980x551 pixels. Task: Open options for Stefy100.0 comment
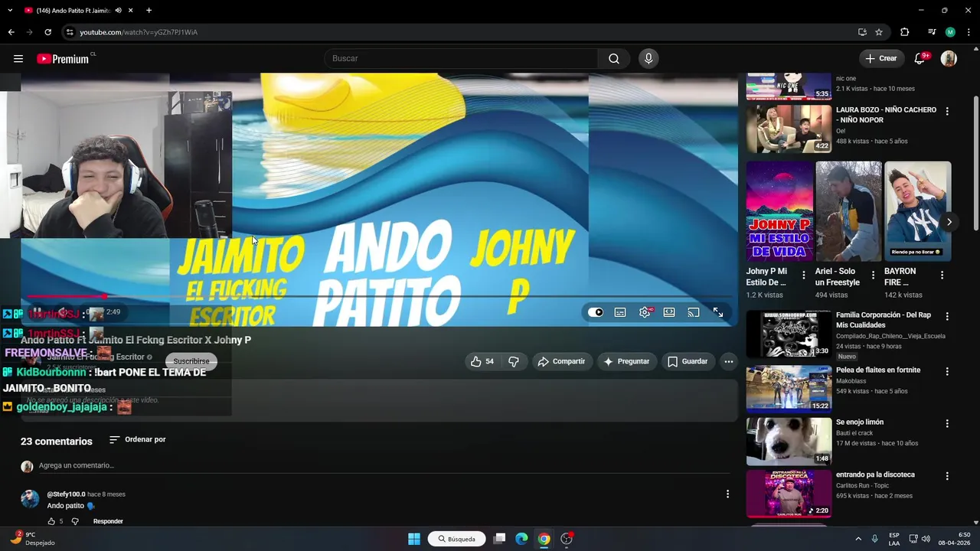pos(727,494)
